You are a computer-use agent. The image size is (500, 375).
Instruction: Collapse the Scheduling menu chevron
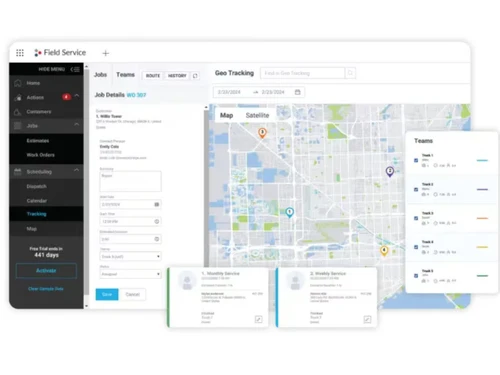[77, 170]
